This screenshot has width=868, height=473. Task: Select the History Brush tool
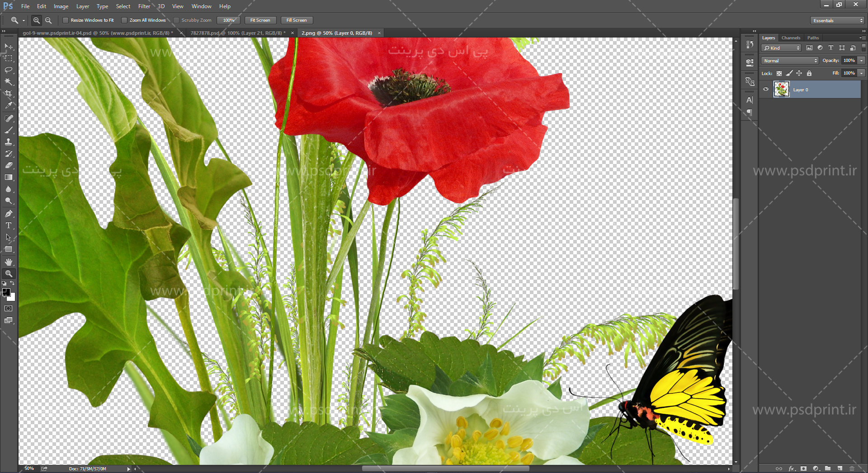tap(9, 154)
